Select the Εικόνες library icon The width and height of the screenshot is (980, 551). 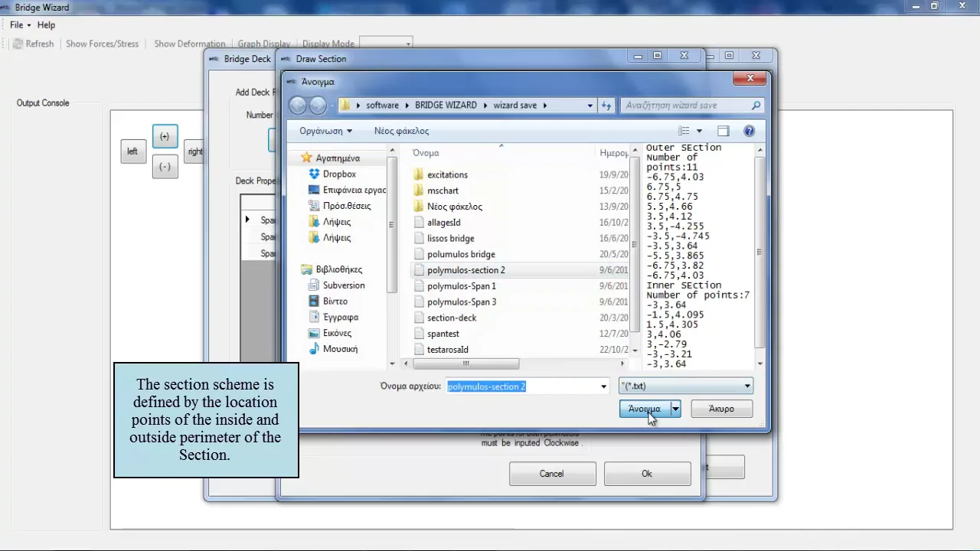314,333
